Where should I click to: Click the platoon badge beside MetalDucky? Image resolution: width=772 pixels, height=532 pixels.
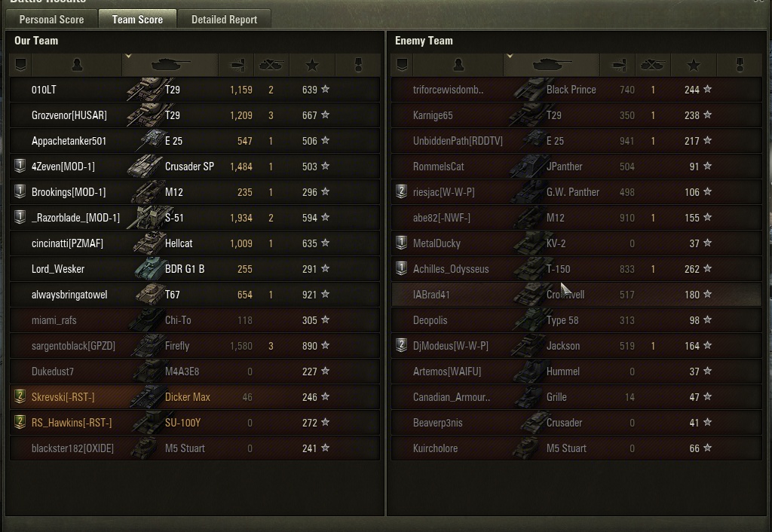coord(402,243)
